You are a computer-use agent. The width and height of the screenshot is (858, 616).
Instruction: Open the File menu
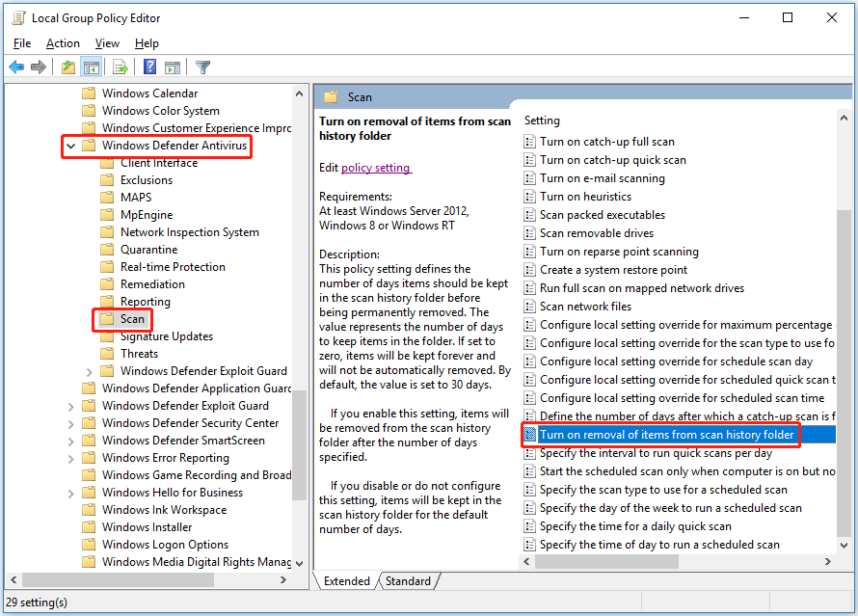point(22,43)
